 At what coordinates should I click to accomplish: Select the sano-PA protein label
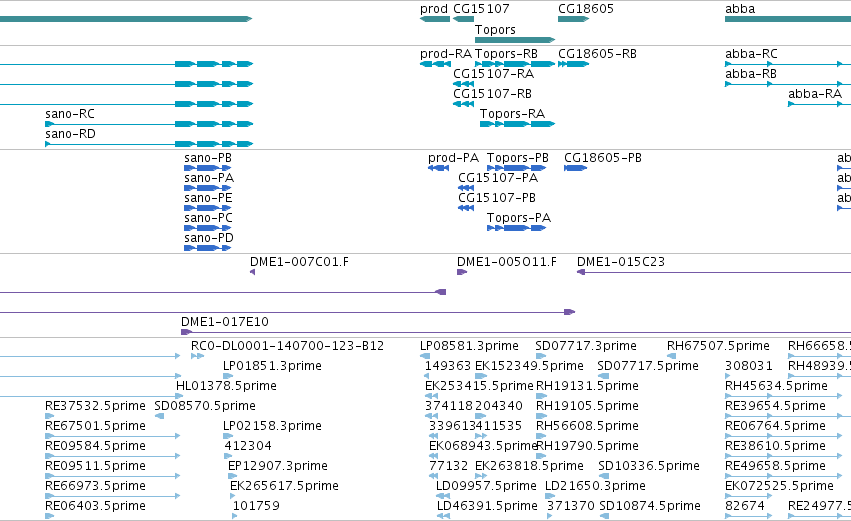(209, 179)
